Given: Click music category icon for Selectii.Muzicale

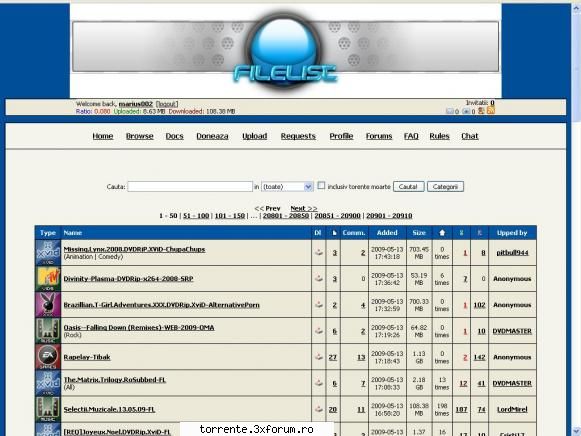Looking at the screenshot, I should pyautogui.click(x=48, y=409).
